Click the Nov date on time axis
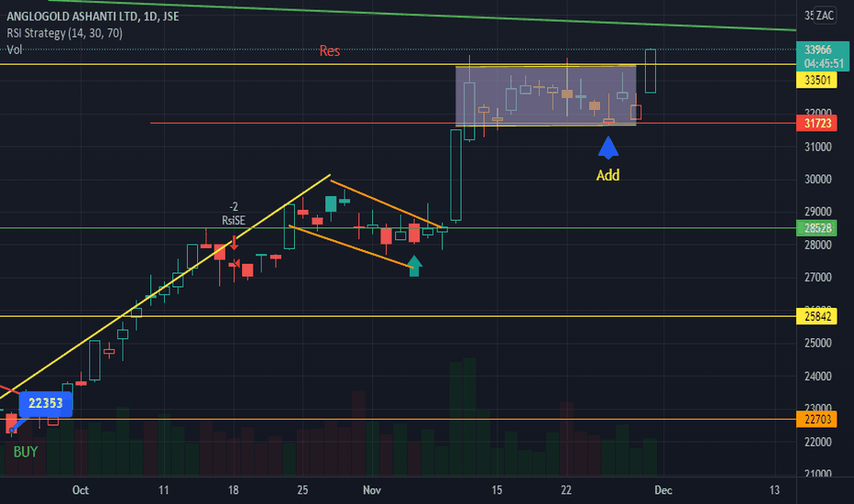This screenshot has width=854, height=504. (372, 490)
